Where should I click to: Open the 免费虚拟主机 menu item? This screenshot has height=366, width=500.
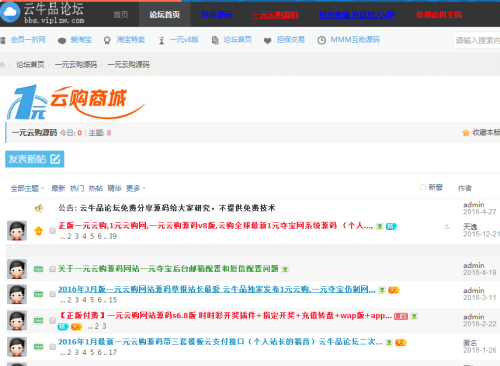(439, 15)
